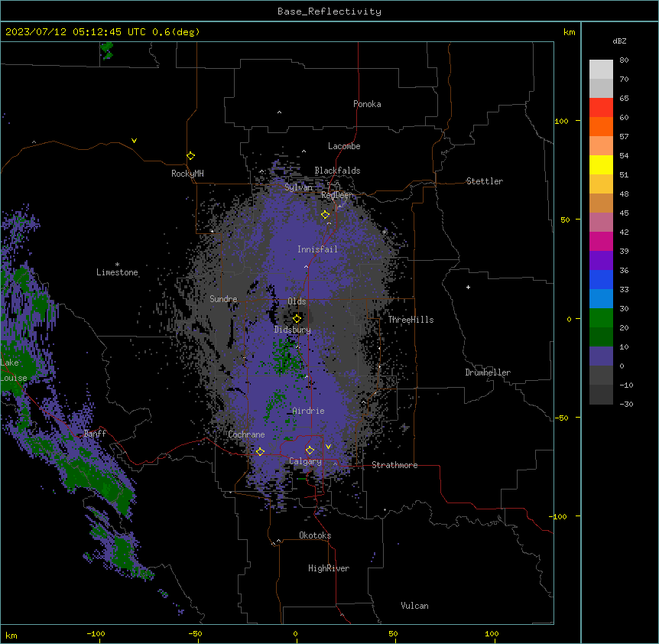Pick the orange swatch between 60 and 57
Screen dimensions: 659x644
pyautogui.click(x=601, y=126)
